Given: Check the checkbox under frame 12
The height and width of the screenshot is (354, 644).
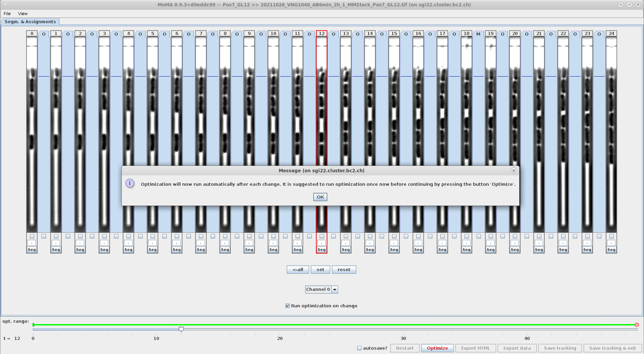Looking at the screenshot, I should [x=322, y=236].
